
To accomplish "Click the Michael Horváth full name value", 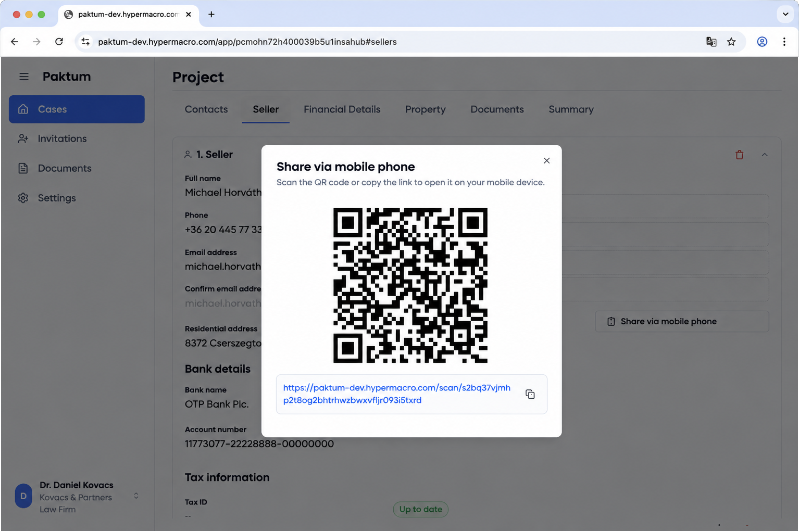I will [223, 193].
